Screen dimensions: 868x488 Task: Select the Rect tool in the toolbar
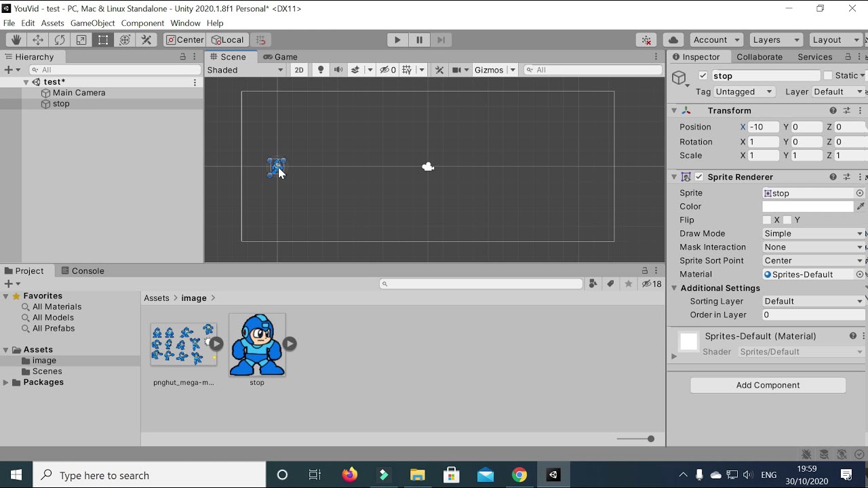(103, 40)
